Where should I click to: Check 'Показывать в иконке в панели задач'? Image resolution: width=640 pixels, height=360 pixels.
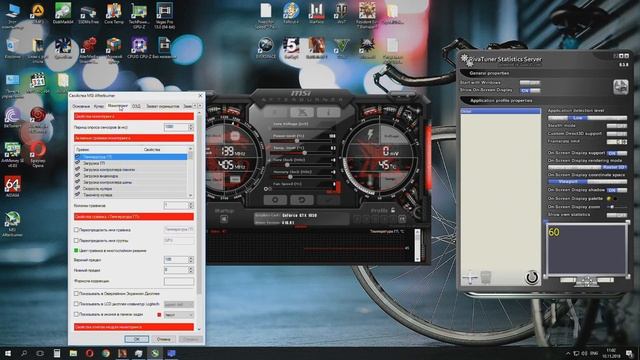point(76,315)
